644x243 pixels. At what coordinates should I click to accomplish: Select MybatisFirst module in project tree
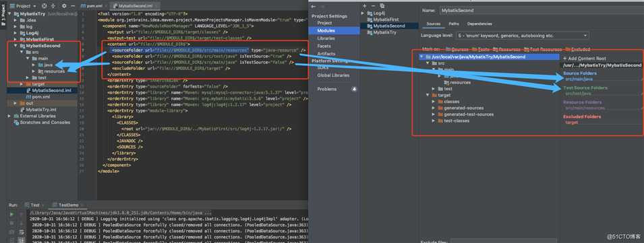(x=40, y=39)
